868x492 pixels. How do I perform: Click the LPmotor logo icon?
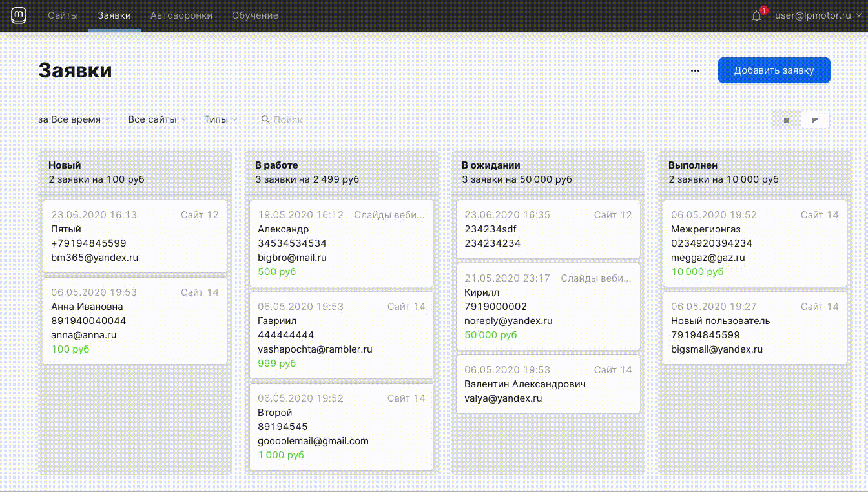(19, 15)
